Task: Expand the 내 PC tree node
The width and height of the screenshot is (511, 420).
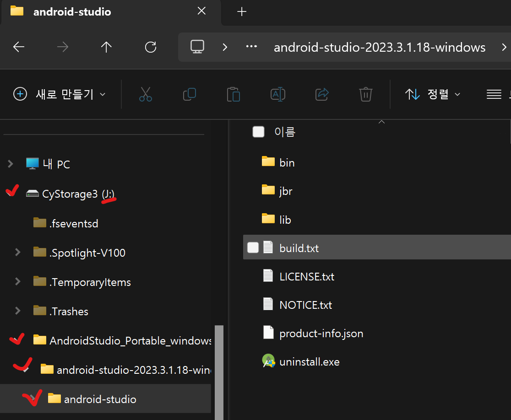Action: click(11, 163)
